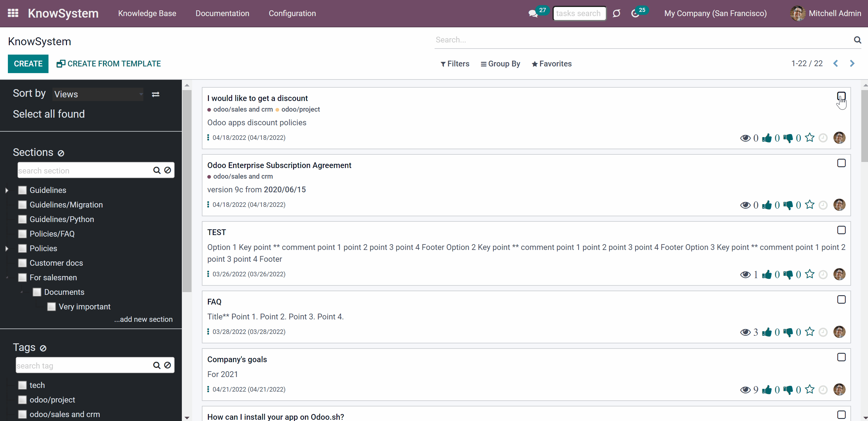The image size is (868, 421).
Task: Open kebab menu on Company's goals article
Action: pyautogui.click(x=208, y=389)
